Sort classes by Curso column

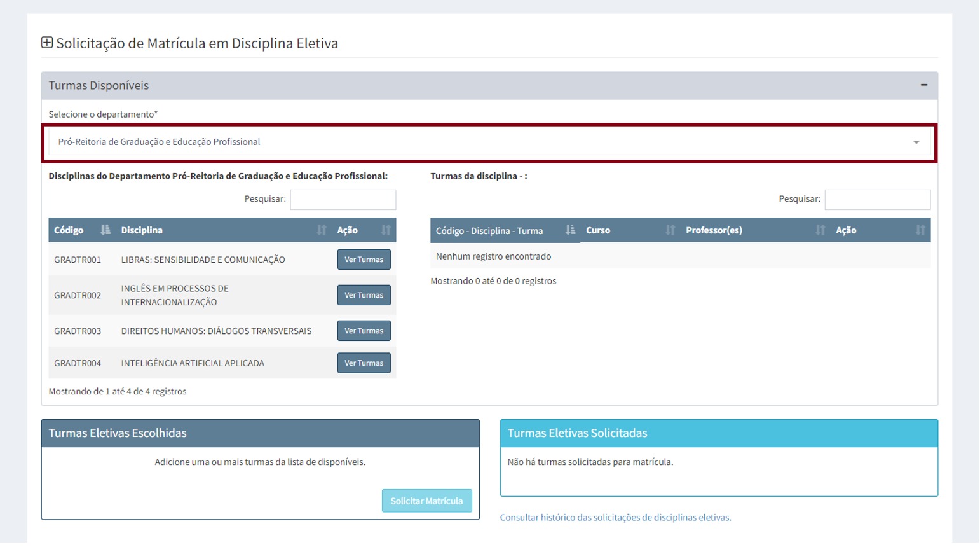(x=670, y=230)
